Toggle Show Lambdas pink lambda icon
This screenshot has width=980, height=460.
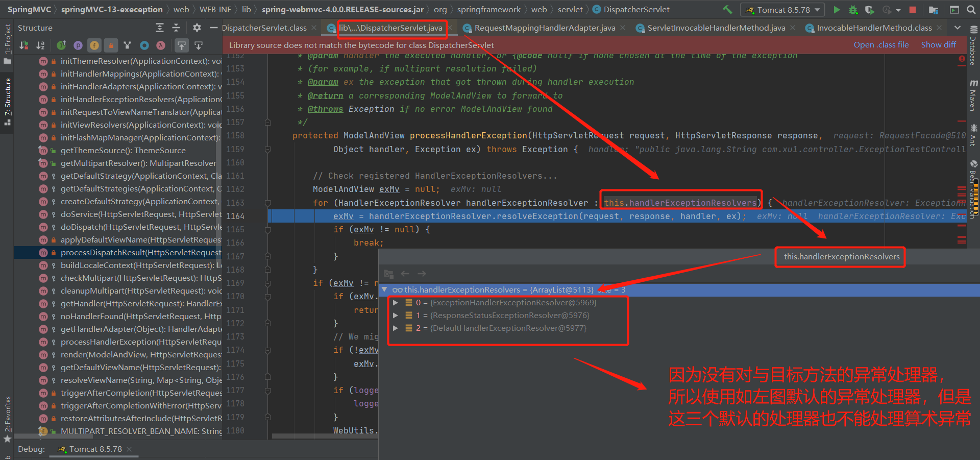click(161, 45)
